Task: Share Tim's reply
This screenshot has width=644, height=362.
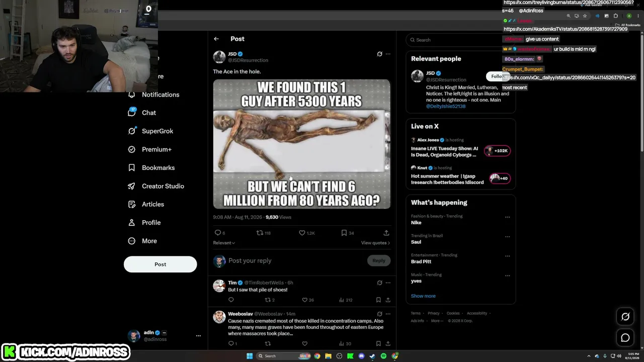Action: point(388,300)
